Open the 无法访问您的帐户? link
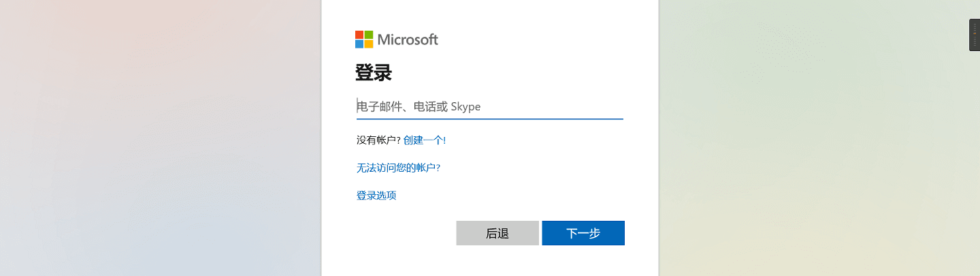 pyautogui.click(x=398, y=168)
